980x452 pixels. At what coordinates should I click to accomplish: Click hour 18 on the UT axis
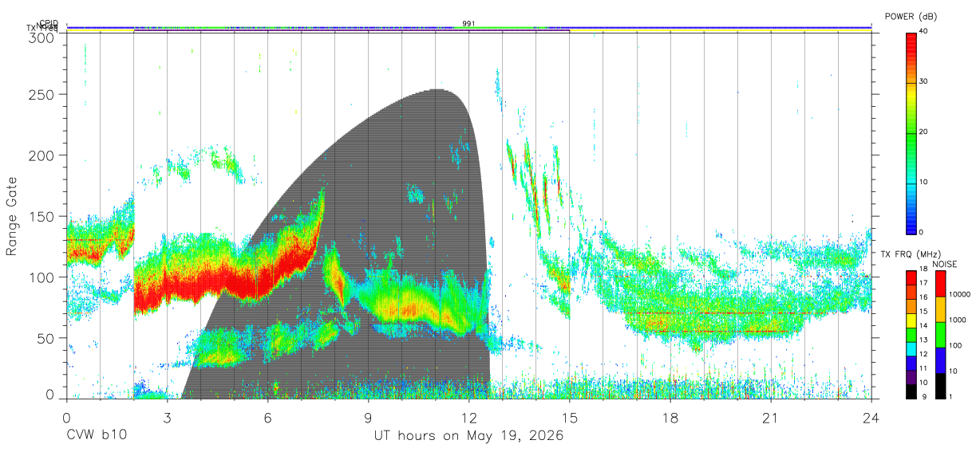(670, 417)
